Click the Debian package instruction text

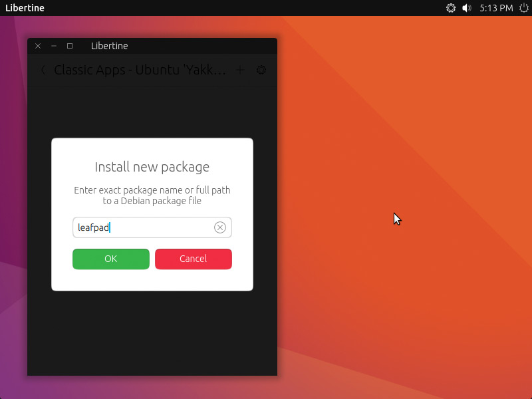click(152, 195)
